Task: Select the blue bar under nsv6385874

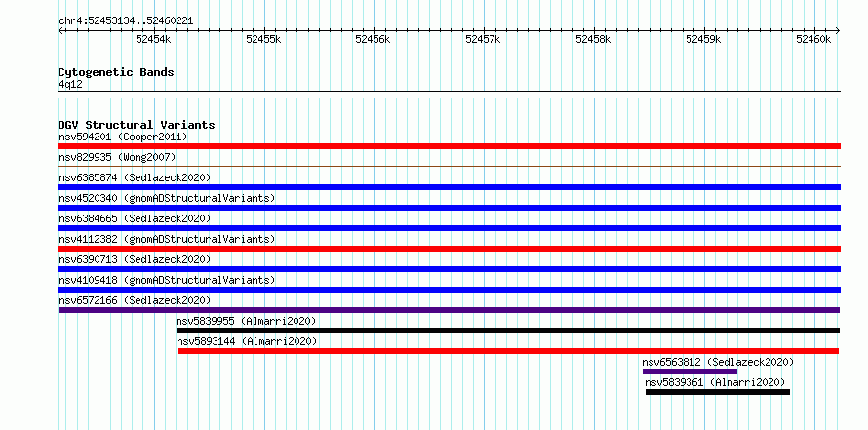Action: point(449,187)
